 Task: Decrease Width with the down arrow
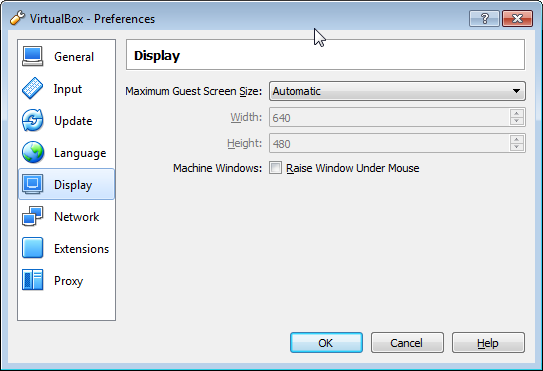[517, 121]
